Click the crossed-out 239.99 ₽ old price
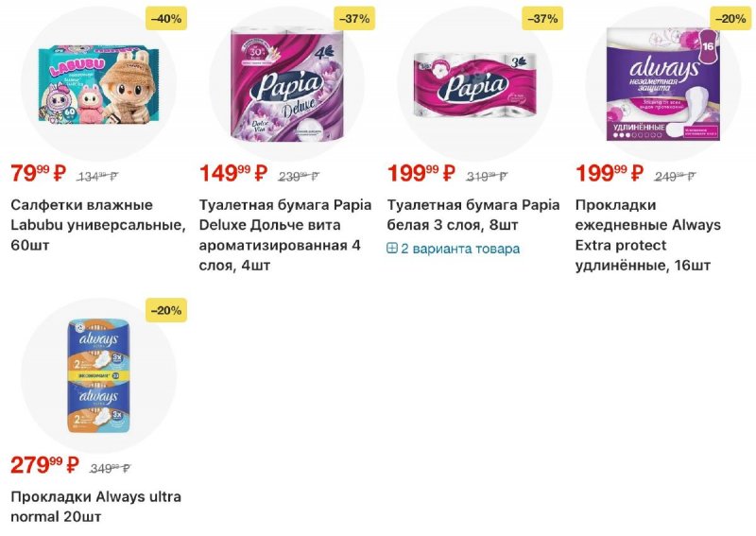The height and width of the screenshot is (536, 756). click(299, 176)
